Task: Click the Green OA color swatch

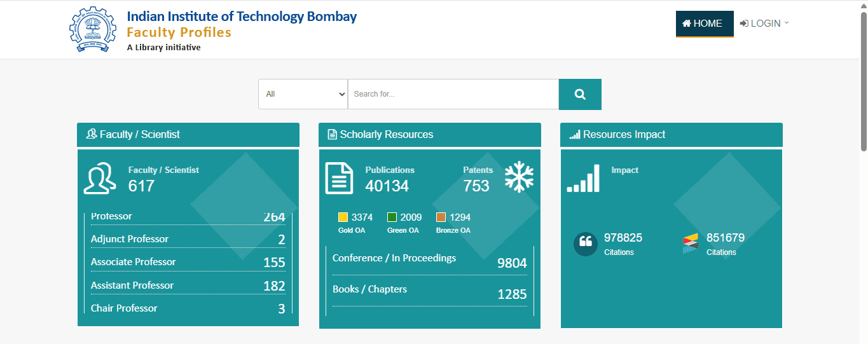Action: coord(392,217)
